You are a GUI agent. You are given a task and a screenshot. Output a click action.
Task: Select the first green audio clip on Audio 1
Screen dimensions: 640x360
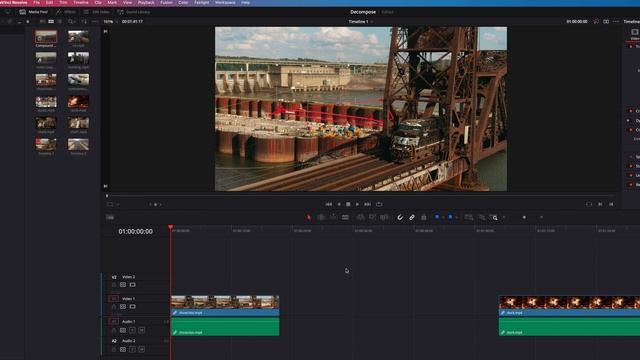point(225,327)
